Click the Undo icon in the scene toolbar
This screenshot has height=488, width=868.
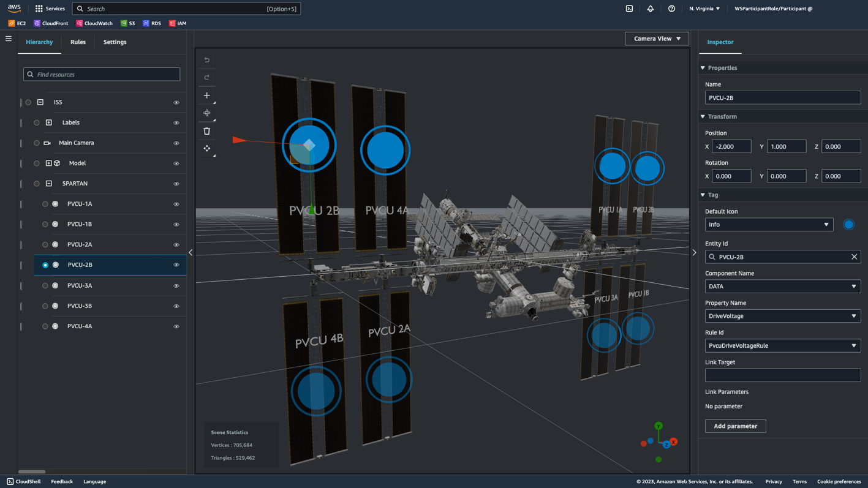pos(206,60)
